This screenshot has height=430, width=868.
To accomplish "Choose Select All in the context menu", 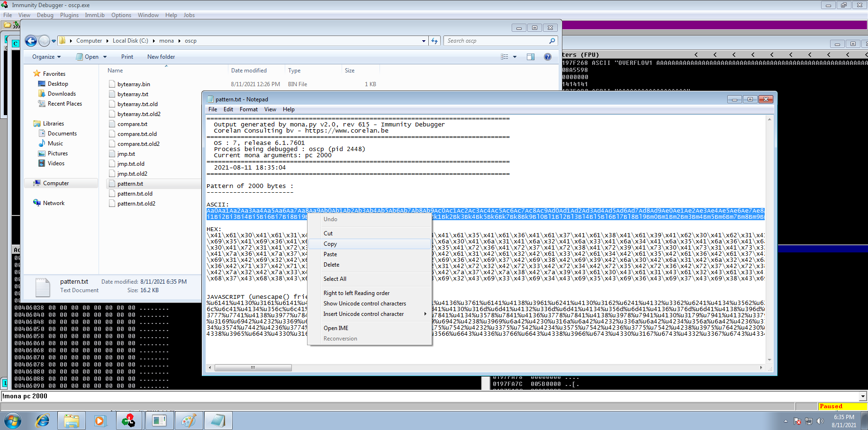I will click(x=370, y=279).
